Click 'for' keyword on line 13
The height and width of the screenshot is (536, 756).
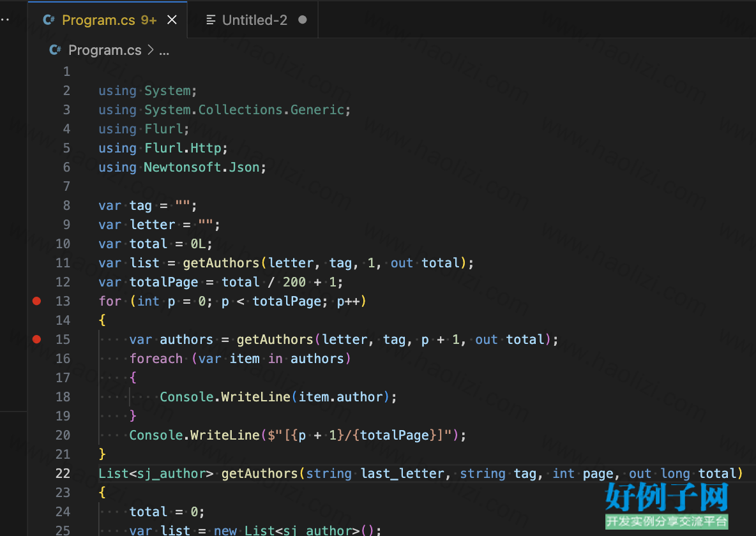coord(110,301)
